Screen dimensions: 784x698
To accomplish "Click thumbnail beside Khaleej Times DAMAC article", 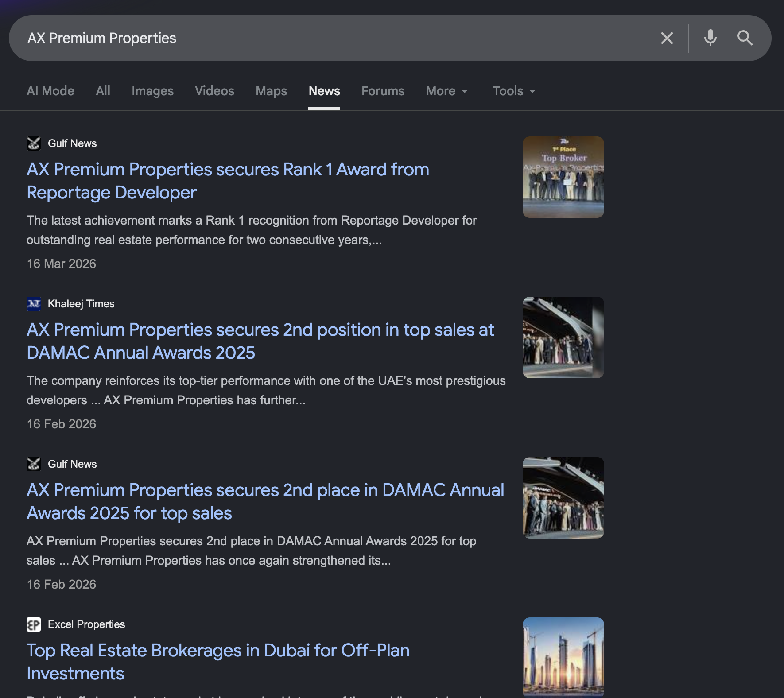I will point(563,337).
